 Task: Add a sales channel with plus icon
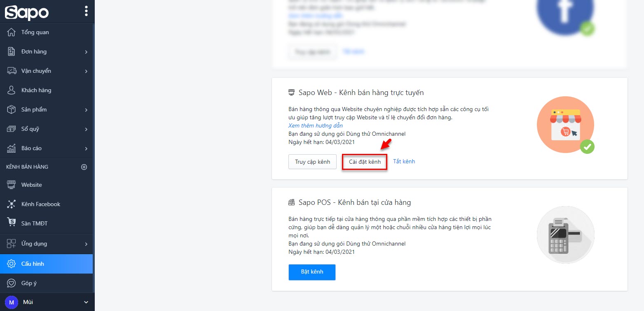click(x=84, y=167)
